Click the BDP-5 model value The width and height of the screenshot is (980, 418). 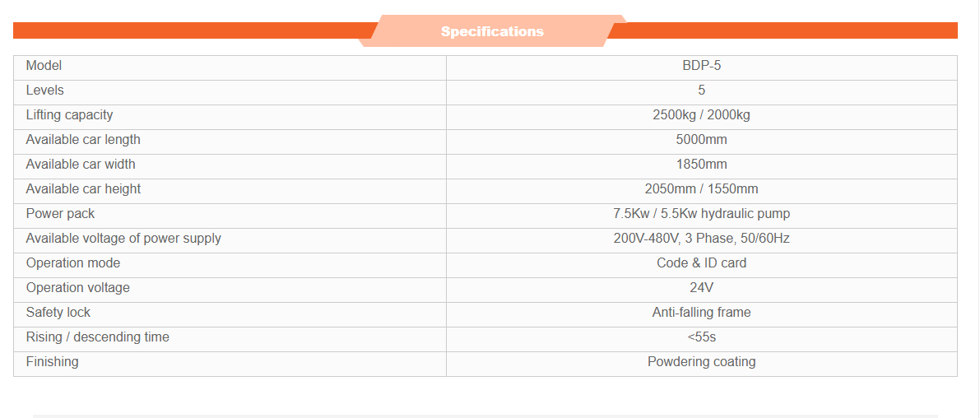[701, 66]
